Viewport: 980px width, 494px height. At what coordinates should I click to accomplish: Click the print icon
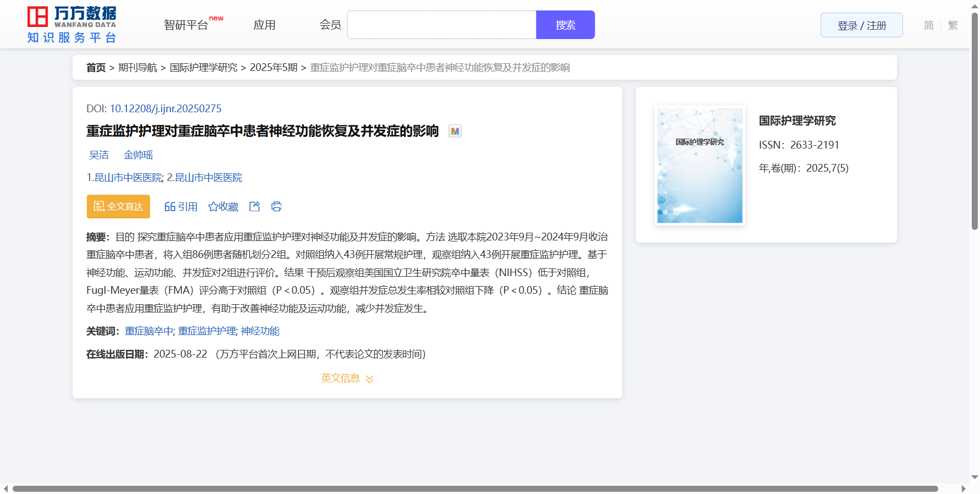(x=276, y=206)
